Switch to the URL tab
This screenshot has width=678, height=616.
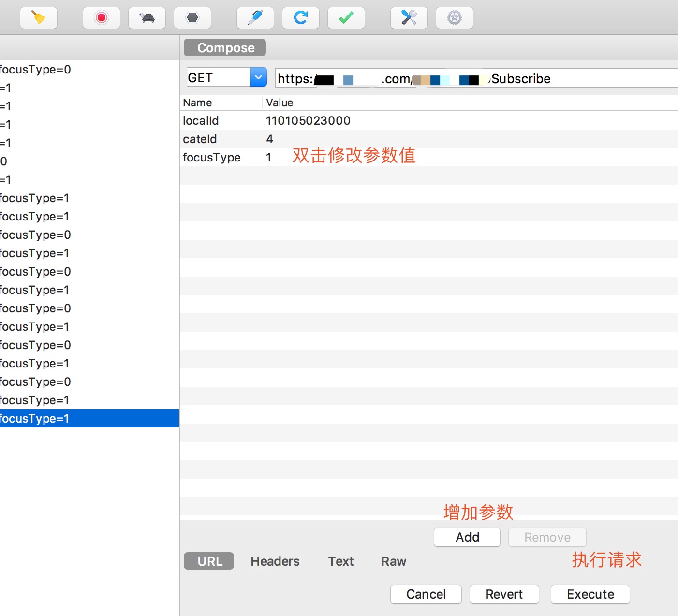click(209, 561)
